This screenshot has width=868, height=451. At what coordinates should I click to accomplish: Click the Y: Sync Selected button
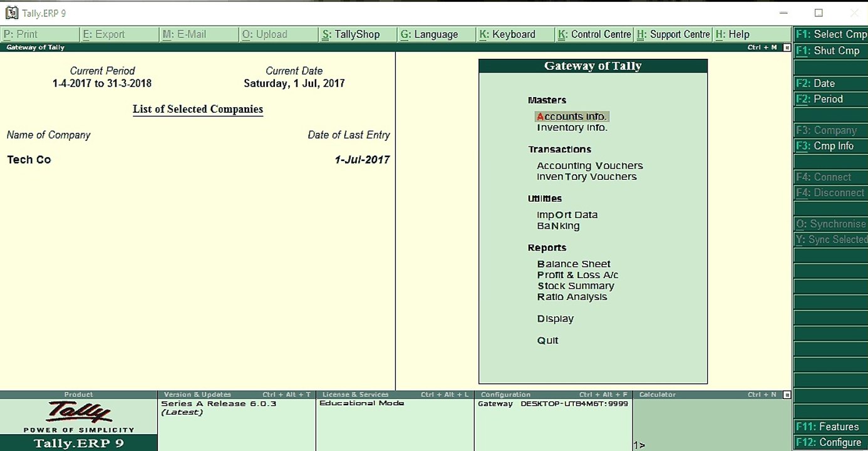pyautogui.click(x=831, y=240)
